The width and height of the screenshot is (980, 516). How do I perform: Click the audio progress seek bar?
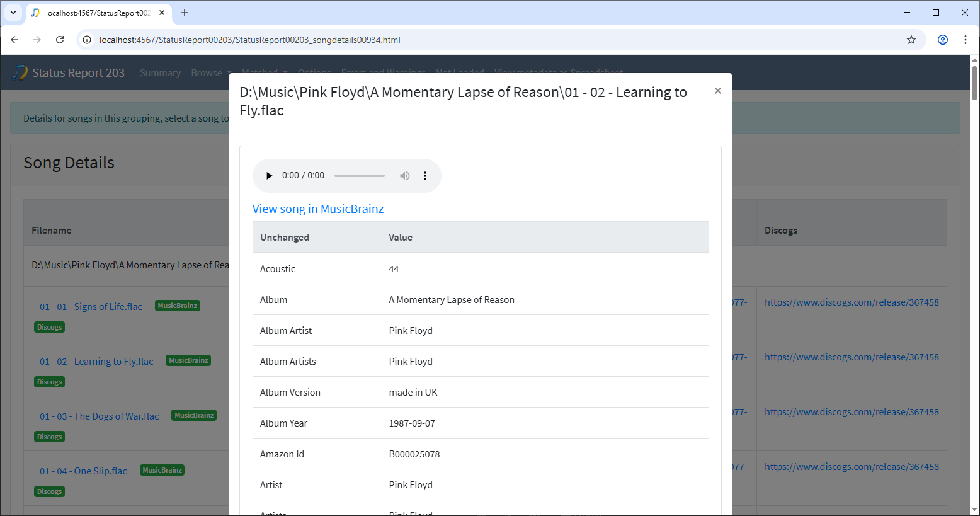pyautogui.click(x=360, y=176)
